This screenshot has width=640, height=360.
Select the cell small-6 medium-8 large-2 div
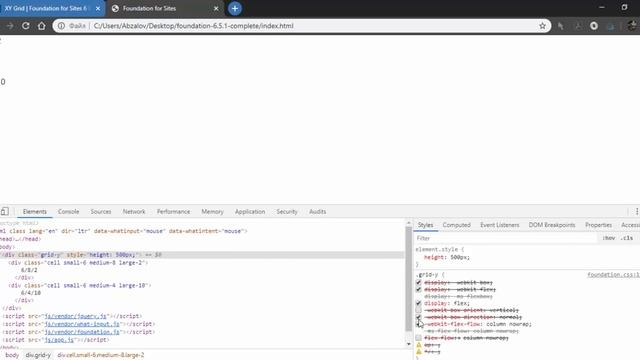pos(78,262)
